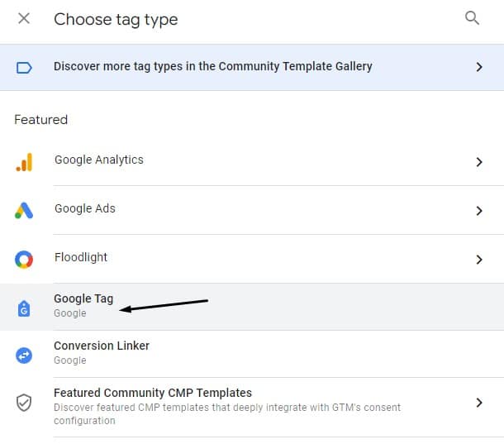Image resolution: width=504 pixels, height=444 pixels.
Task: Open Google Ads tag options
Action: pos(252,210)
